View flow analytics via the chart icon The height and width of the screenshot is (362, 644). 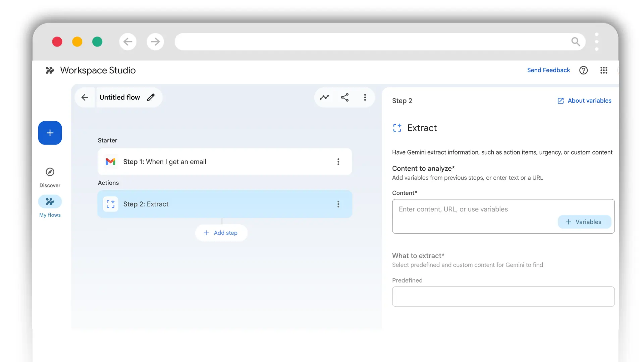[x=324, y=97]
